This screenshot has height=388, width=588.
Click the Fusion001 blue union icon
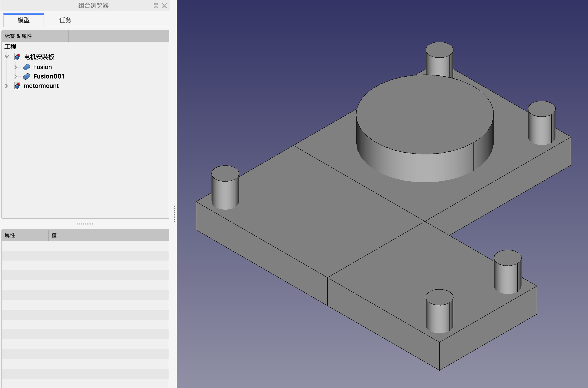coord(26,76)
